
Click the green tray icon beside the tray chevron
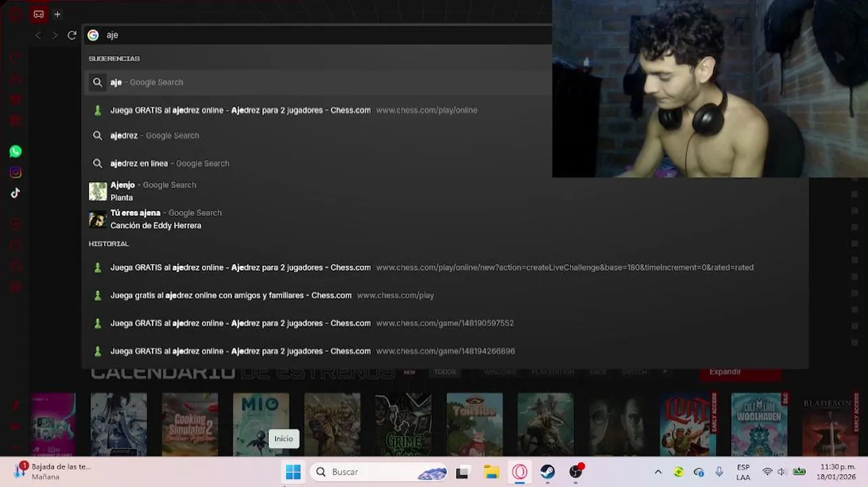(679, 472)
